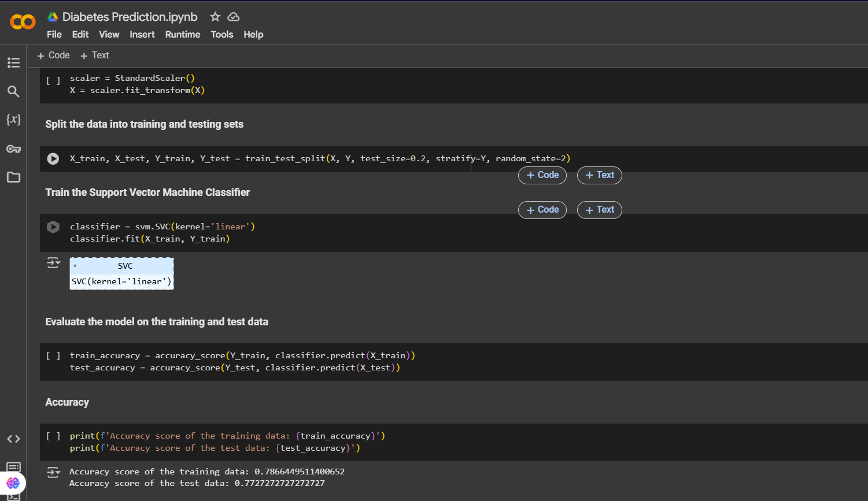
Task: Select the 'Accuracy' heading cell
Action: [x=67, y=402]
